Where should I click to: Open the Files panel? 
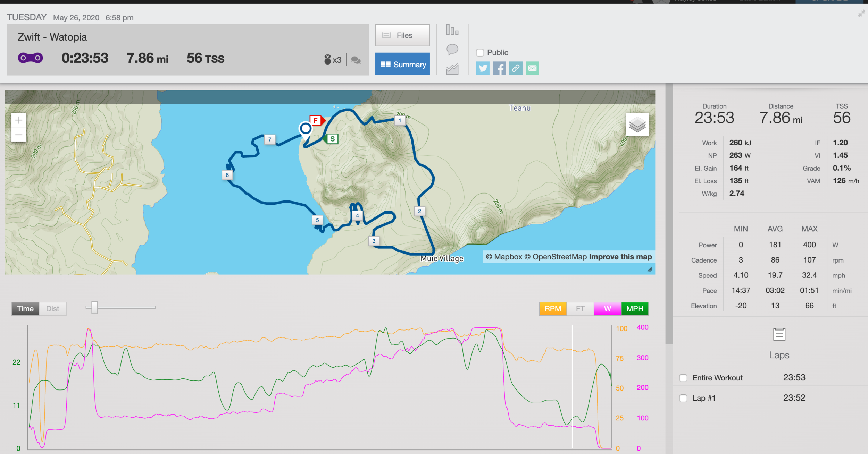pyautogui.click(x=402, y=35)
